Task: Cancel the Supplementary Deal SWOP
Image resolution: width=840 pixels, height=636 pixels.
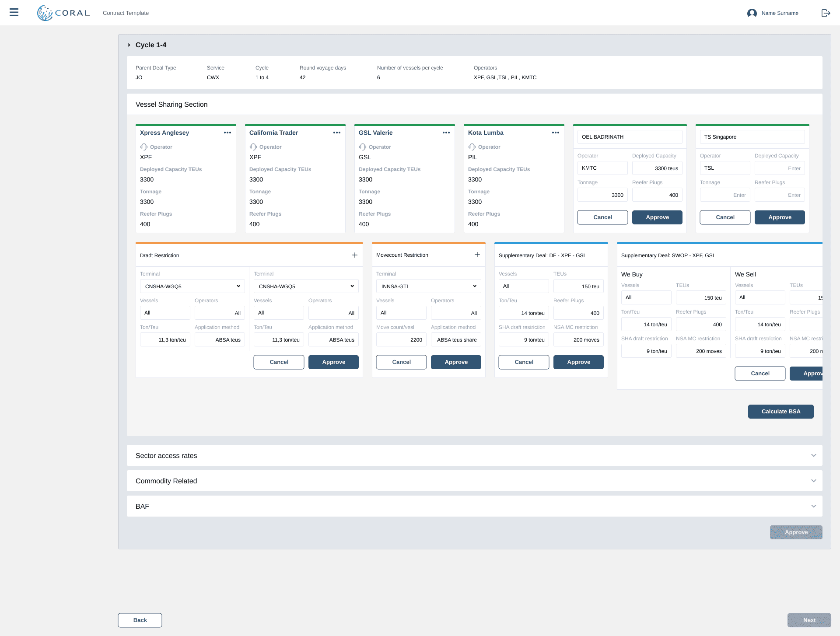Action: coord(760,374)
